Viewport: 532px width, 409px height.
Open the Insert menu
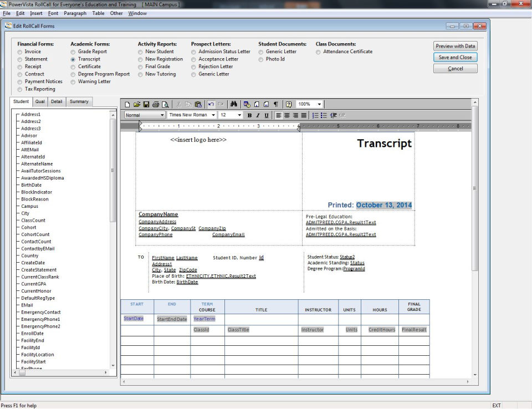click(x=36, y=13)
